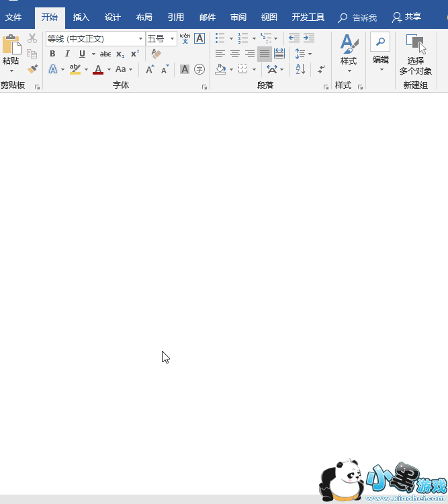Image resolution: width=448 pixels, height=504 pixels.
Task: Center align text
Action: [x=235, y=54]
